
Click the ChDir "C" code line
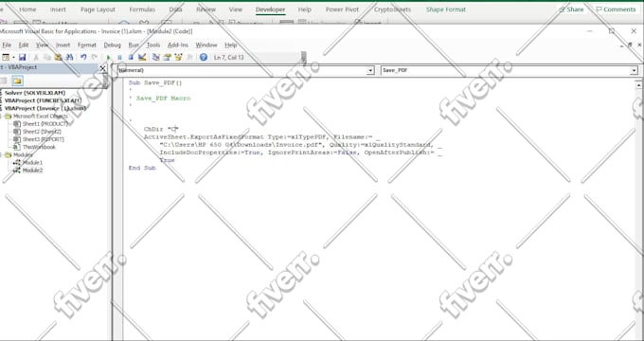161,129
